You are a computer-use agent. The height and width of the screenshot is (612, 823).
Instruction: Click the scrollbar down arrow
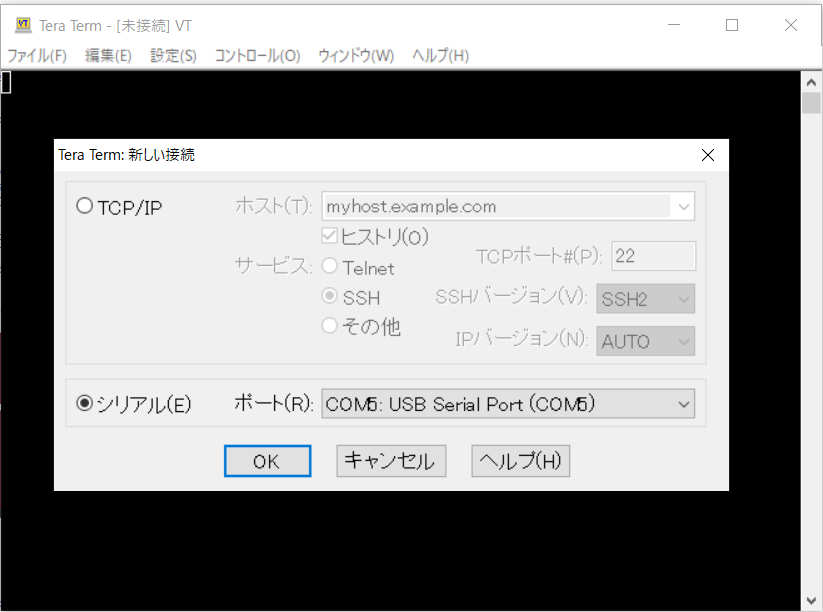click(x=811, y=600)
